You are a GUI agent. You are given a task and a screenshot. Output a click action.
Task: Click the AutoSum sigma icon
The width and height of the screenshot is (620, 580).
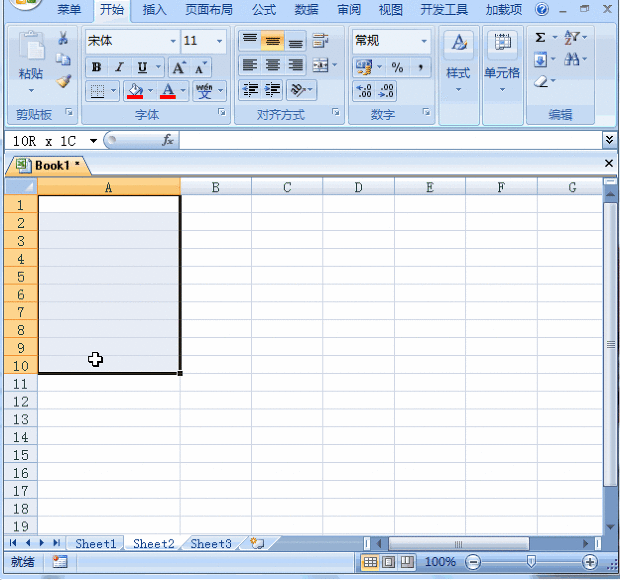pyautogui.click(x=541, y=38)
